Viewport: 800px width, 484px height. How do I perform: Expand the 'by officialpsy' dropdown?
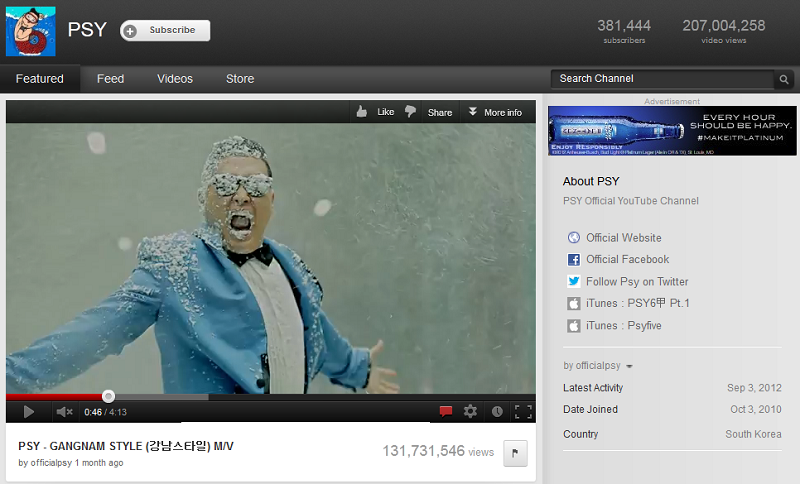coord(598,366)
